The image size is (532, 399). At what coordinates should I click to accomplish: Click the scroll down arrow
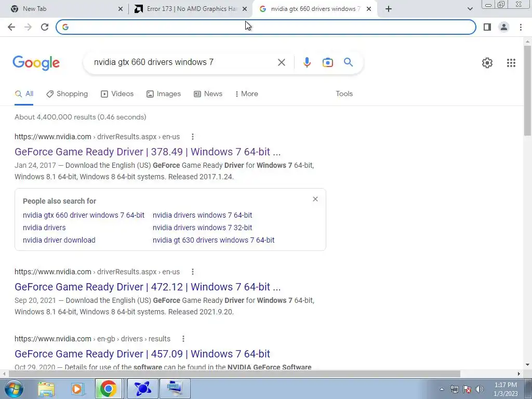coord(527,365)
